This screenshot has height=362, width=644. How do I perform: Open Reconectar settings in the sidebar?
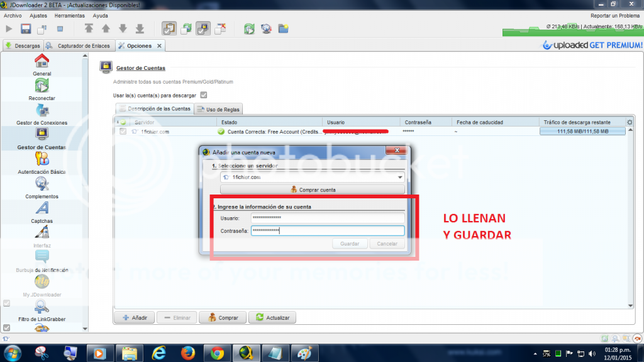click(x=42, y=89)
